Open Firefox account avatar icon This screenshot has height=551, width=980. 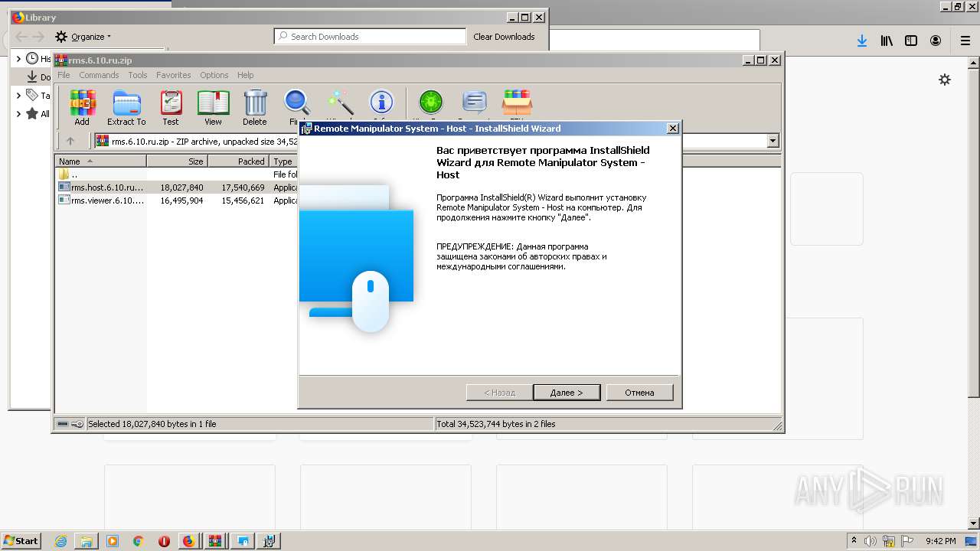tap(936, 41)
